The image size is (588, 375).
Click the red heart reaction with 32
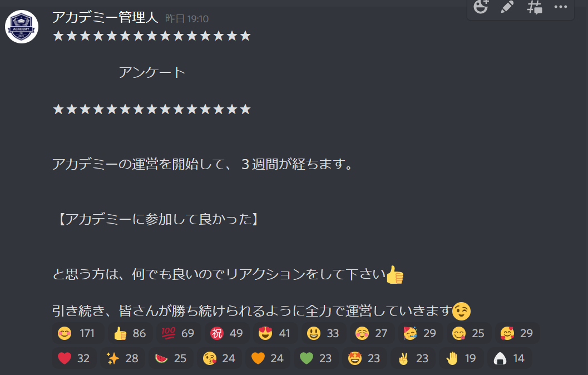[74, 358]
